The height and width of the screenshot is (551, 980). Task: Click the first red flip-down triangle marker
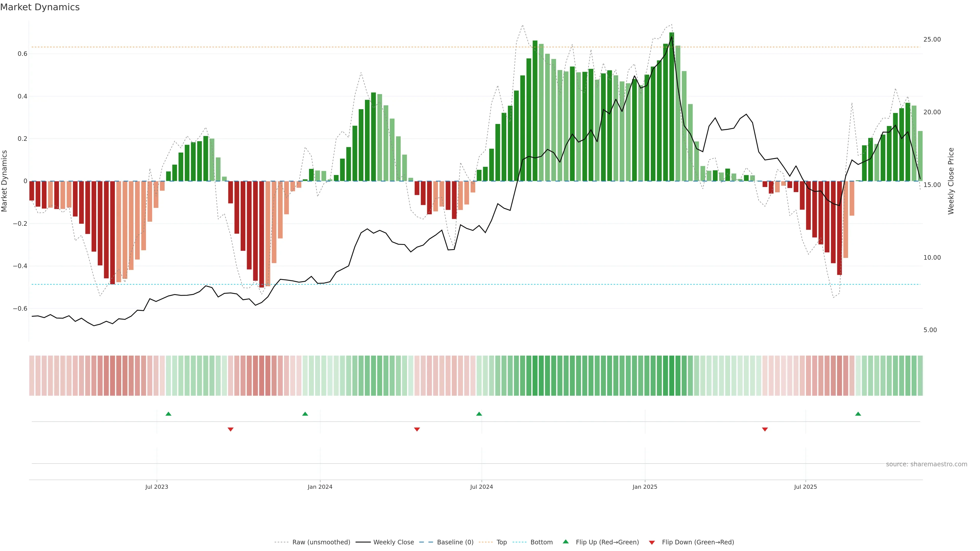point(230,429)
